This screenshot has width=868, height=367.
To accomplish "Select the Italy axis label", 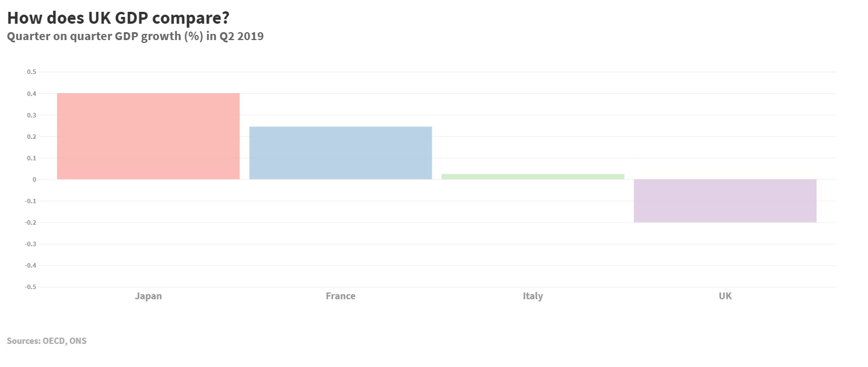I will (x=533, y=296).
